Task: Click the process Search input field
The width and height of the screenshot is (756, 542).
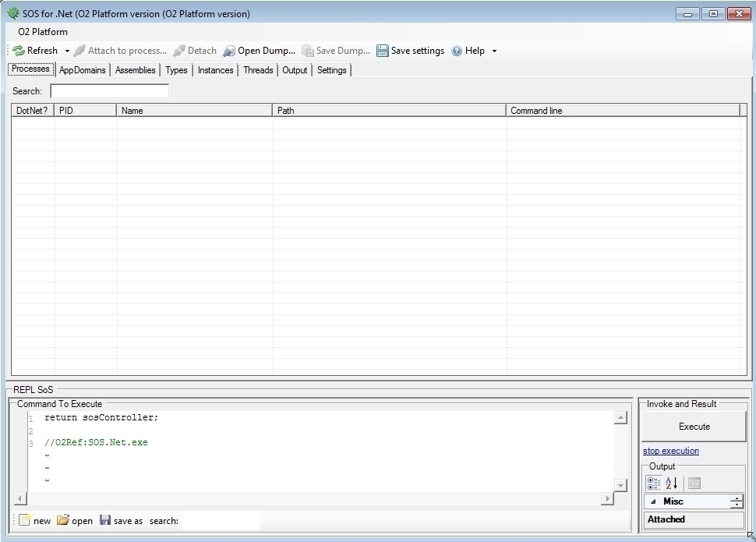Action: (109, 91)
